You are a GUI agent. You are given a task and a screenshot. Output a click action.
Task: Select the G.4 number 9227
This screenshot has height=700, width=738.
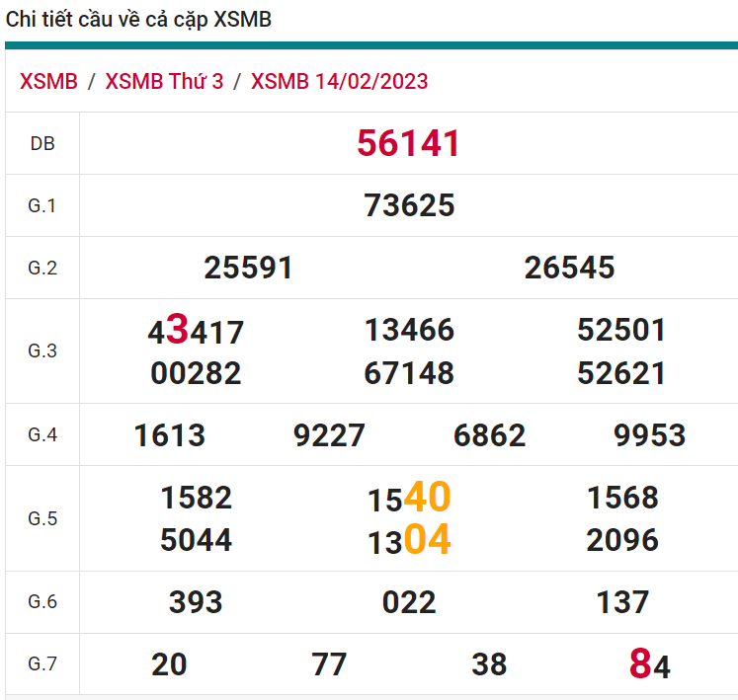[329, 435]
